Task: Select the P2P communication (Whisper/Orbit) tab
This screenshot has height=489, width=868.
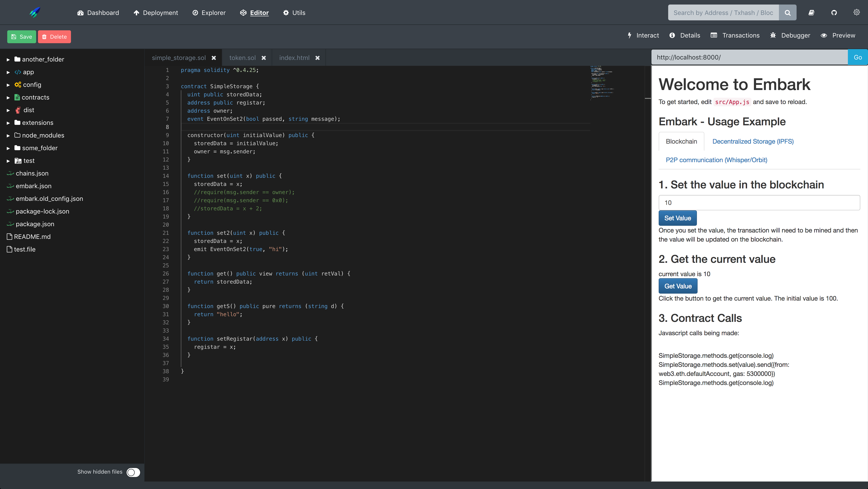Action: pos(716,160)
